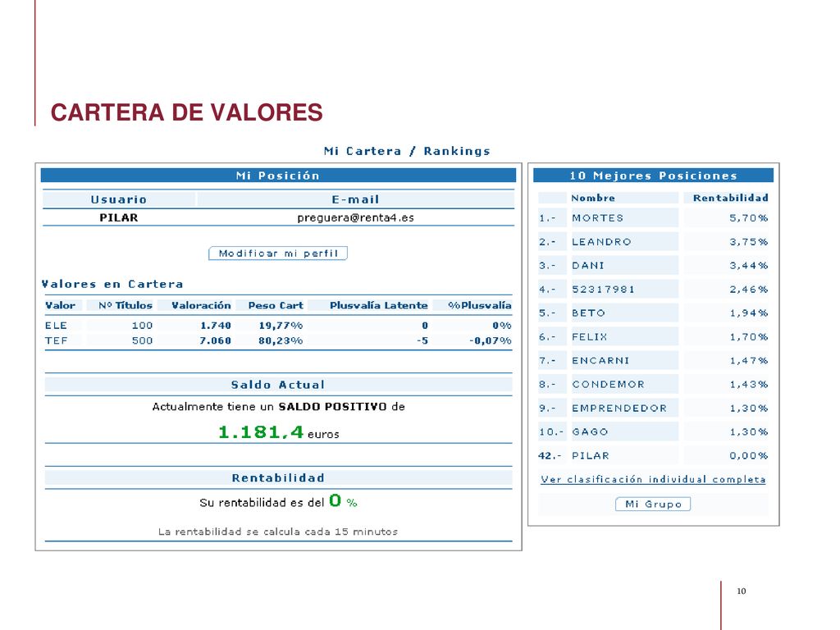Click the Nombre column header in rankings

[x=593, y=198]
